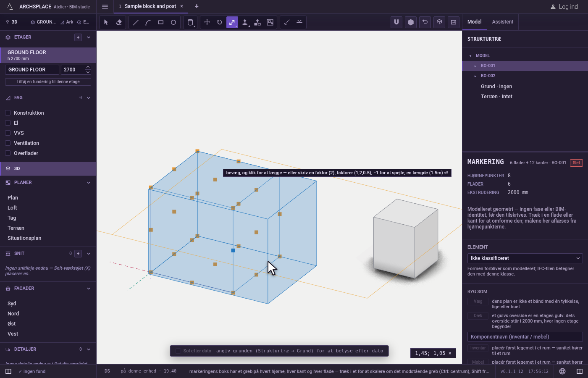Collapse the PLANER section

pyautogui.click(x=89, y=183)
